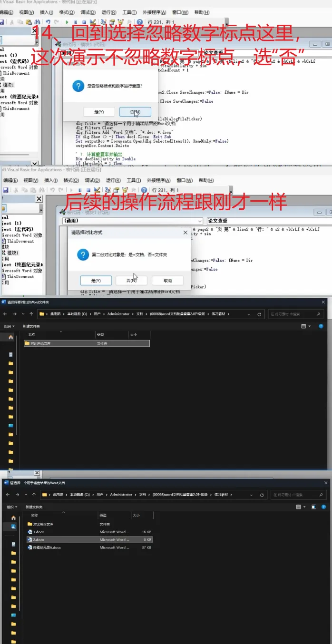Click the blue Help icon in topmost VBA toolbar
This screenshot has height=644, width=332.
point(139,22)
